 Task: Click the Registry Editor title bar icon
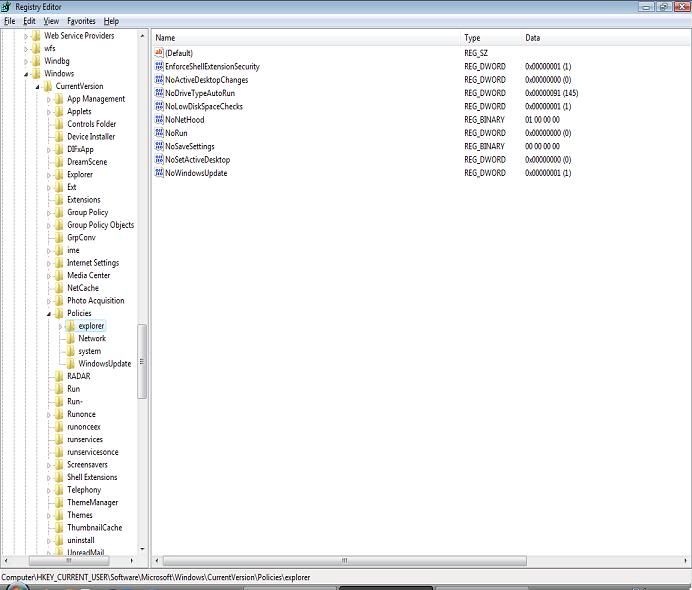tap(8, 6)
